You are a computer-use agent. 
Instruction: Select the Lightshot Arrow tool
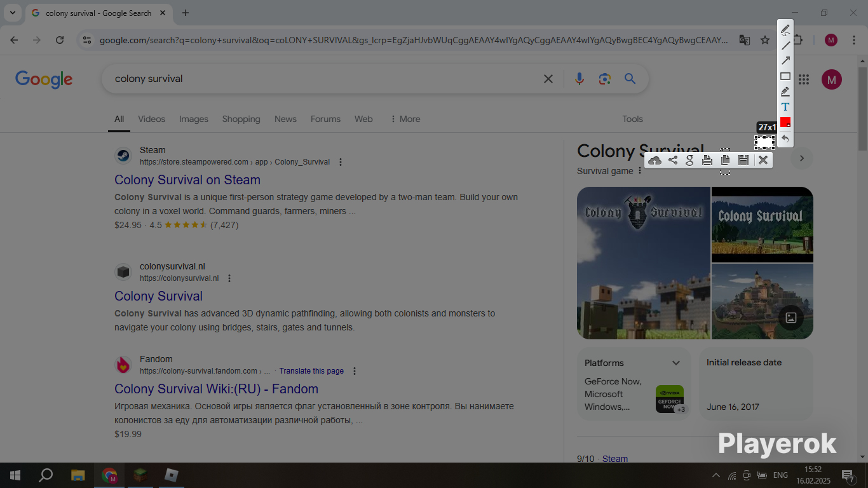[x=785, y=60]
